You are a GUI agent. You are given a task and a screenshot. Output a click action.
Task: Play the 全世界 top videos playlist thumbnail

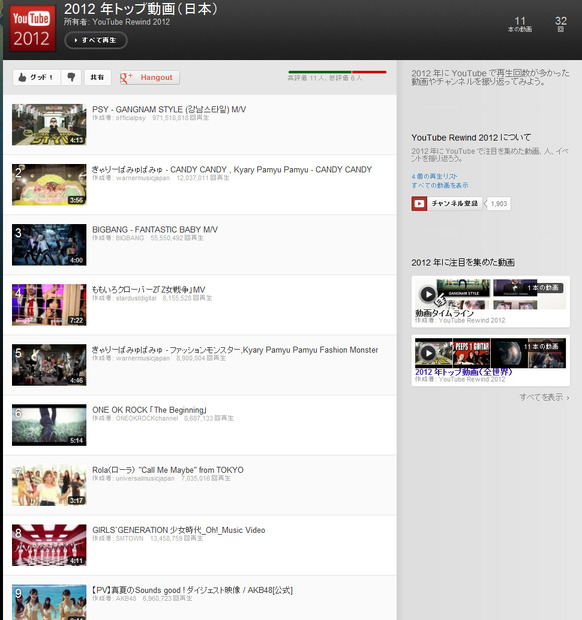[490, 353]
